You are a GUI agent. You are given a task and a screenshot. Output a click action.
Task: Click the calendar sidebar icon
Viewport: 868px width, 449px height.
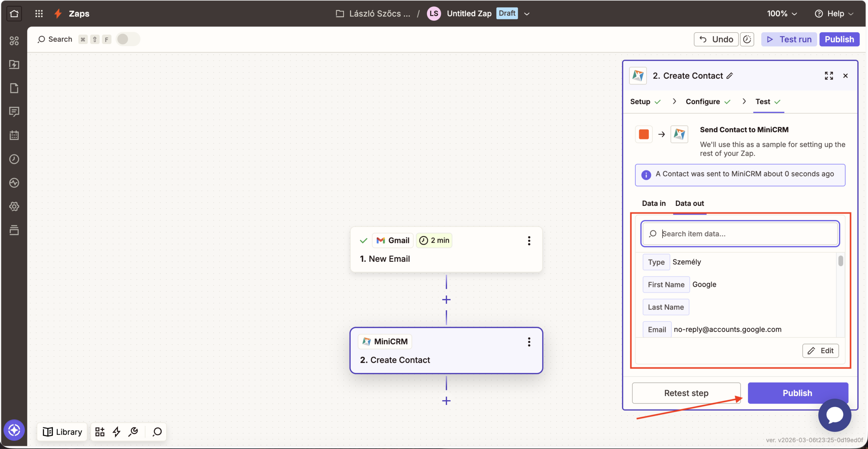click(14, 135)
